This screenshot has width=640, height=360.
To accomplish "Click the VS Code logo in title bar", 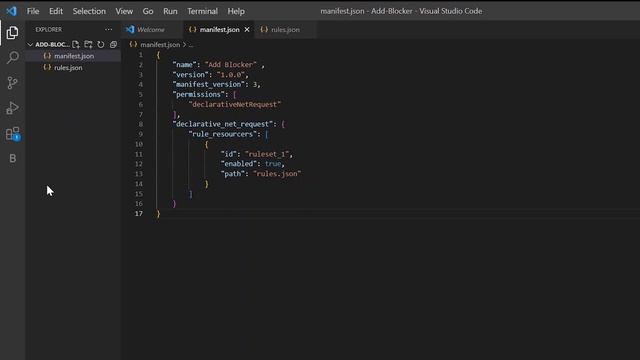I will pyautogui.click(x=11, y=11).
